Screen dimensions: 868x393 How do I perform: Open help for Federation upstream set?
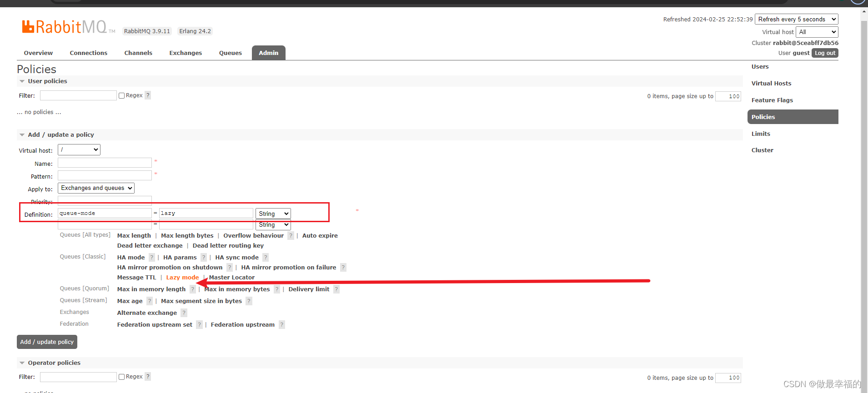tap(199, 325)
